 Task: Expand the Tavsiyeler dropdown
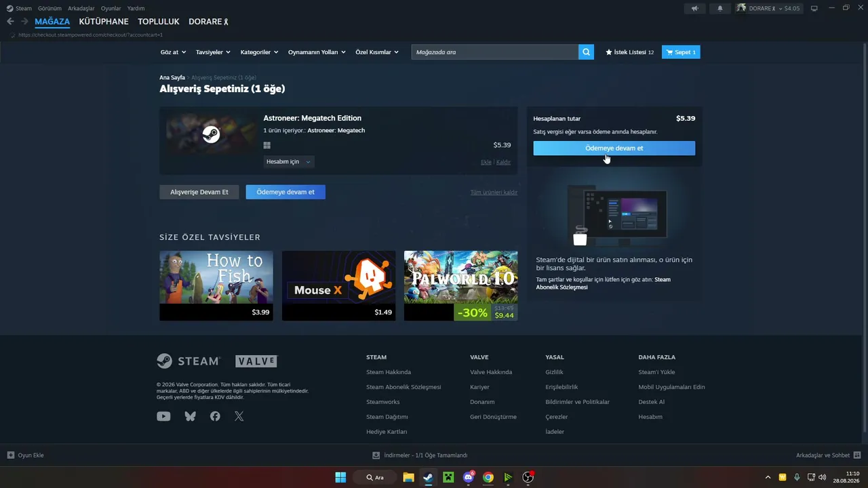click(213, 52)
